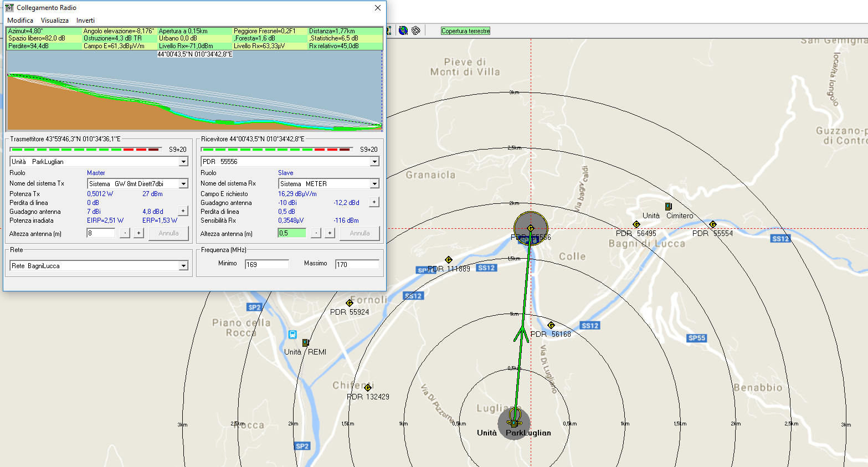
Task: Click the Ostruzione=4,3 dB TR cell
Action: (120, 38)
